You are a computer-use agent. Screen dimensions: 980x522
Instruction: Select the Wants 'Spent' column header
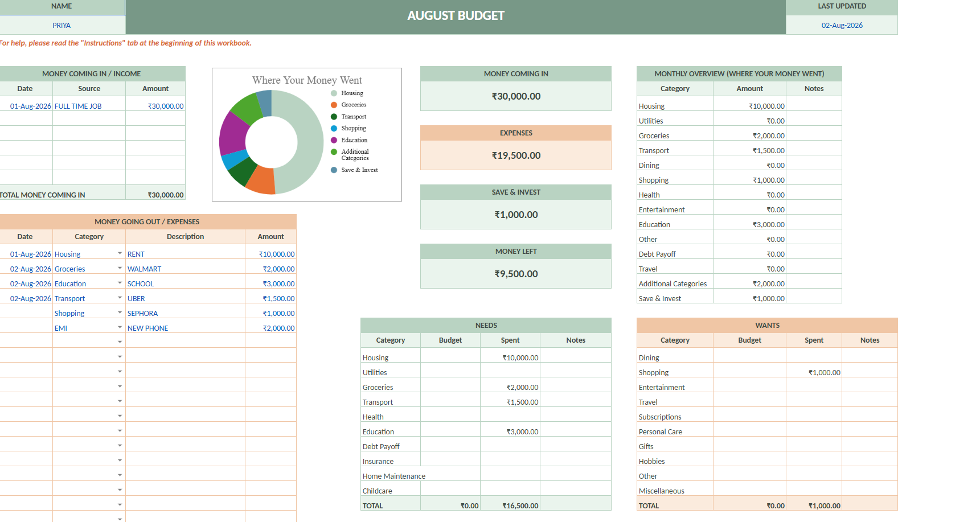814,340
